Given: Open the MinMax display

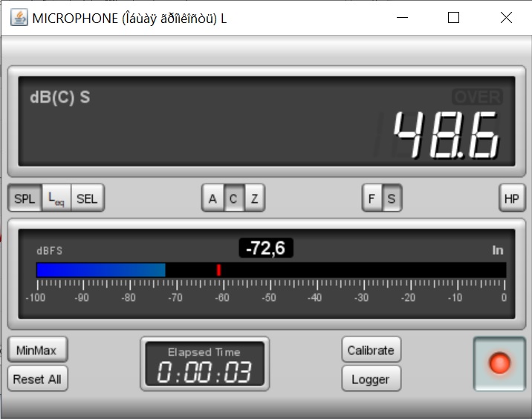Looking at the screenshot, I should (x=36, y=350).
